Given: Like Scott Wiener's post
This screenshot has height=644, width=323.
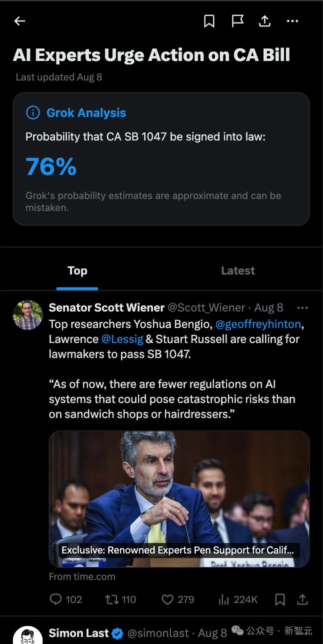Looking at the screenshot, I should pyautogui.click(x=167, y=599).
